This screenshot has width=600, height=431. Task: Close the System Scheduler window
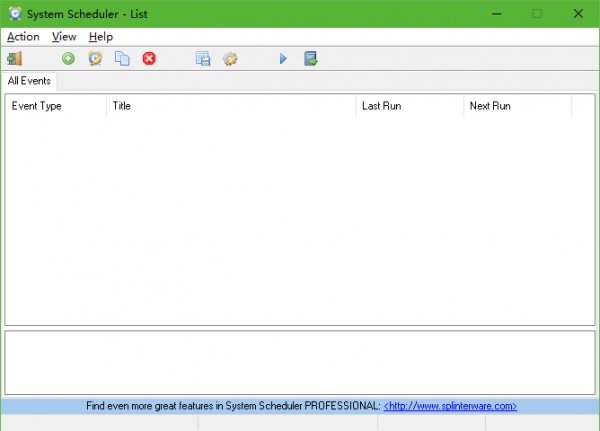tap(578, 14)
